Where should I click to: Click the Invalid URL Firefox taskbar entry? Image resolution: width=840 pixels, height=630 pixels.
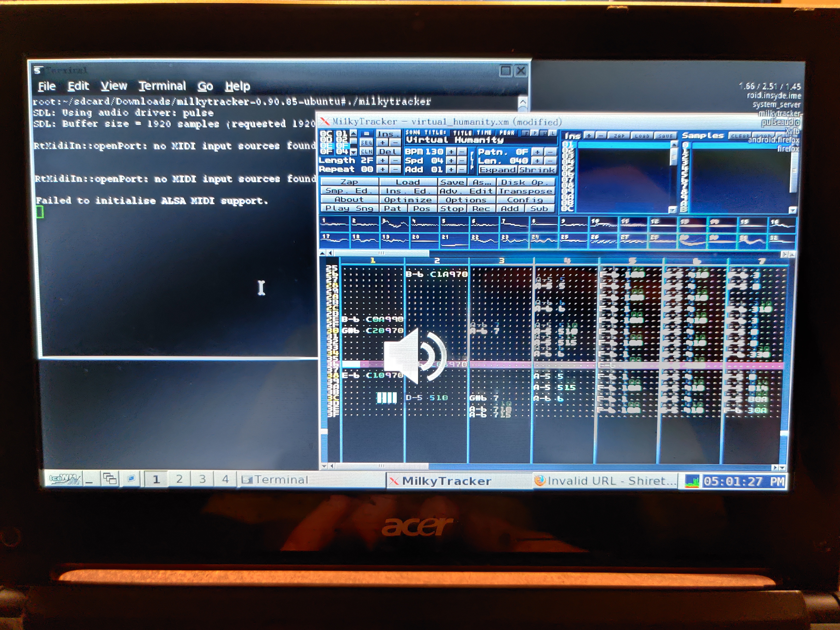click(605, 481)
